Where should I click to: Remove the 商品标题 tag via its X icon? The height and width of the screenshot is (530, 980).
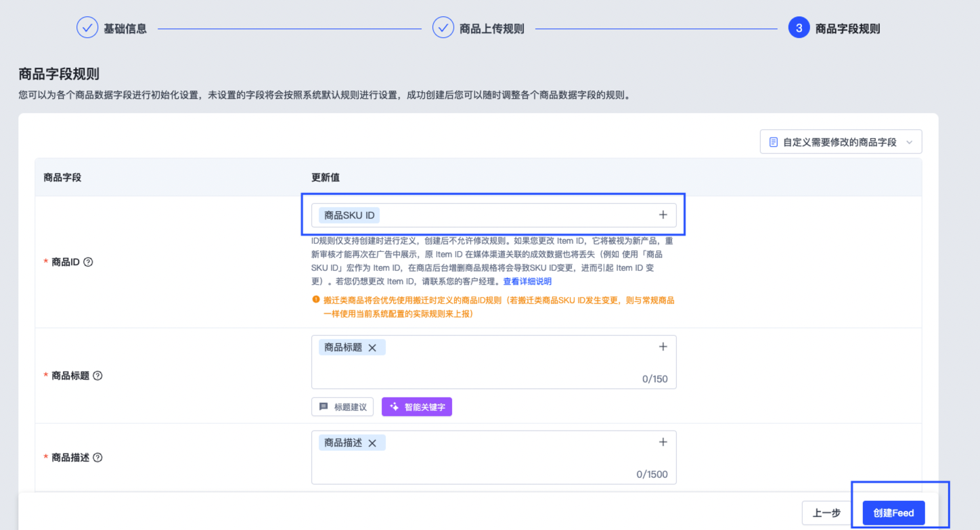coord(372,347)
